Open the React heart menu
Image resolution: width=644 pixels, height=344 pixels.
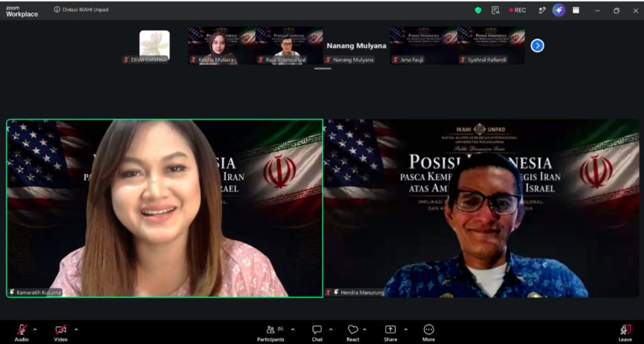(x=353, y=333)
